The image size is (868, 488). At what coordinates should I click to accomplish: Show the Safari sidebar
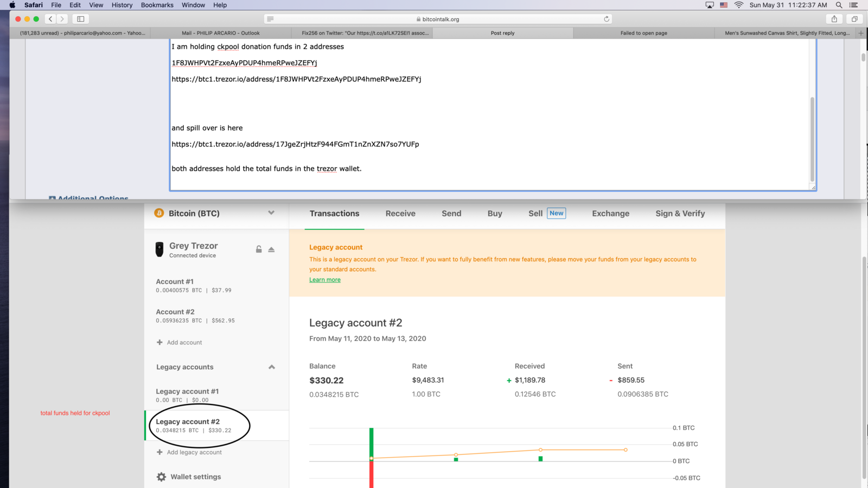[x=80, y=19]
